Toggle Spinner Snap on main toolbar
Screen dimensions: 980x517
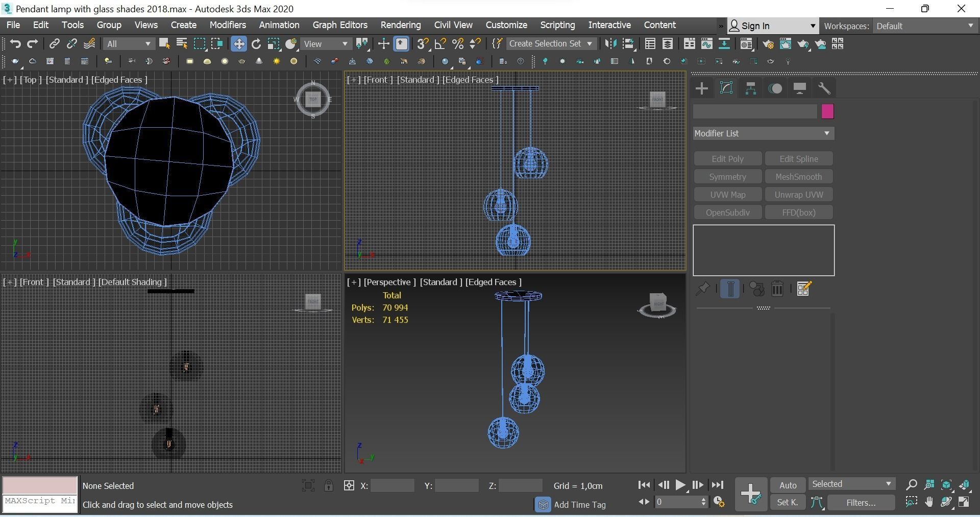475,44
